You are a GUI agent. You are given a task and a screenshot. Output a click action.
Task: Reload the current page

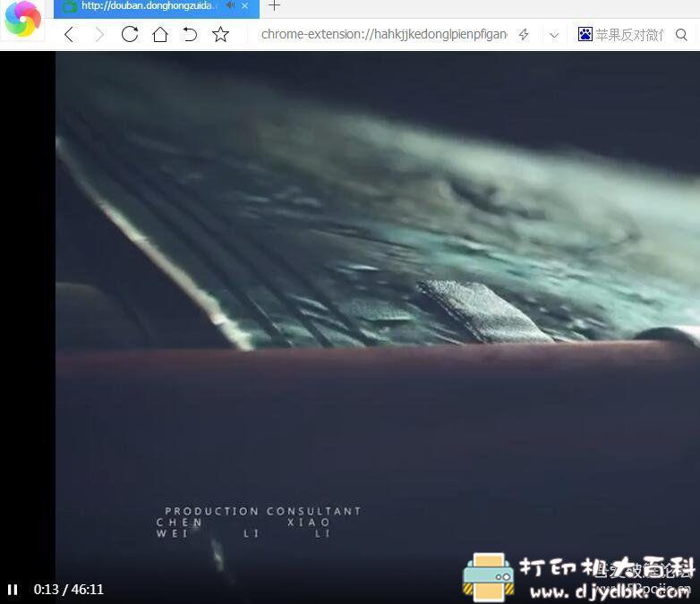(130, 34)
